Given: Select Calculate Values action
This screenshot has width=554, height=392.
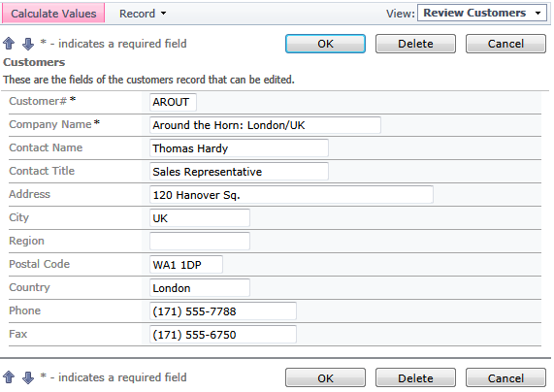Looking at the screenshot, I should [x=53, y=14].
